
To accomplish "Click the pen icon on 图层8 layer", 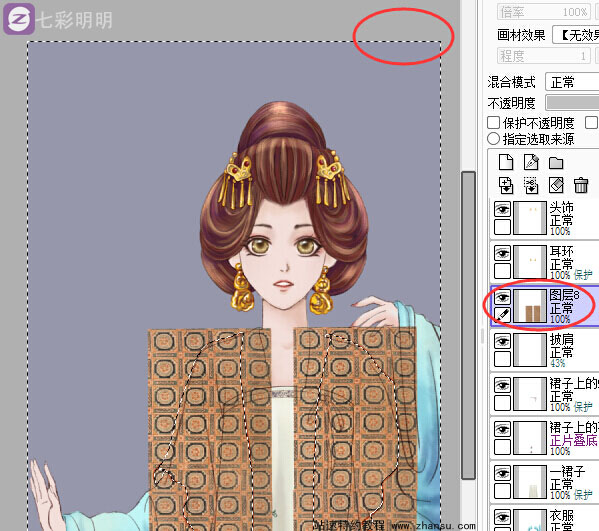I will pyautogui.click(x=502, y=315).
